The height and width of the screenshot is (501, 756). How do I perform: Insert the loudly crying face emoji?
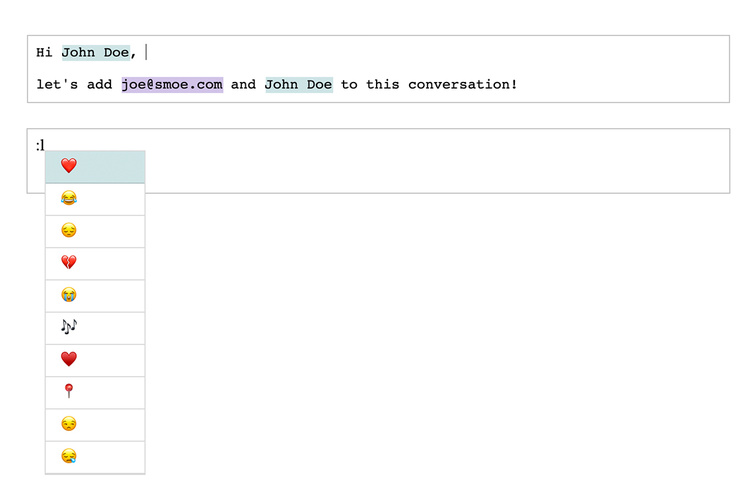click(95, 296)
